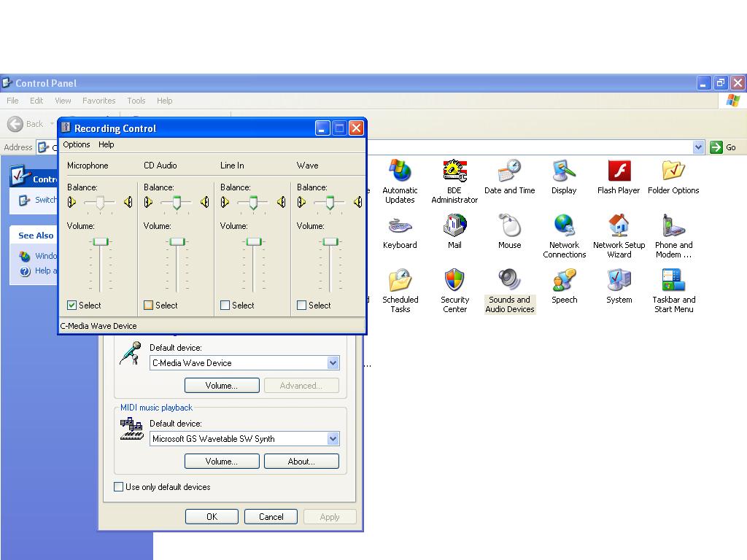Image resolution: width=747 pixels, height=560 pixels.
Task: Click the Microphone left speaker balance icon
Action: [x=71, y=203]
